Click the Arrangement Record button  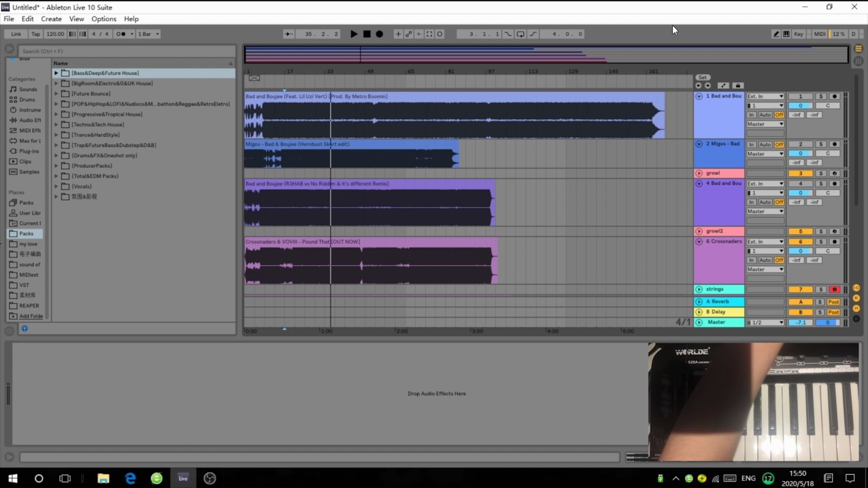click(x=380, y=34)
